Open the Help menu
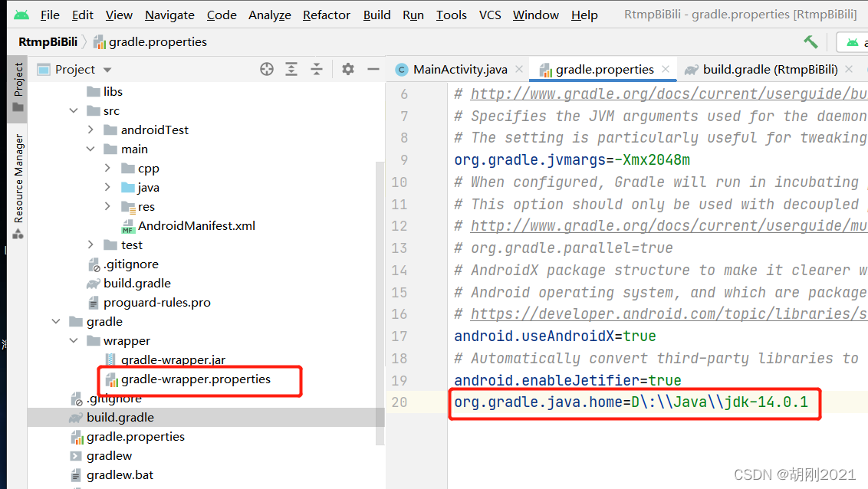The image size is (868, 489). (584, 15)
